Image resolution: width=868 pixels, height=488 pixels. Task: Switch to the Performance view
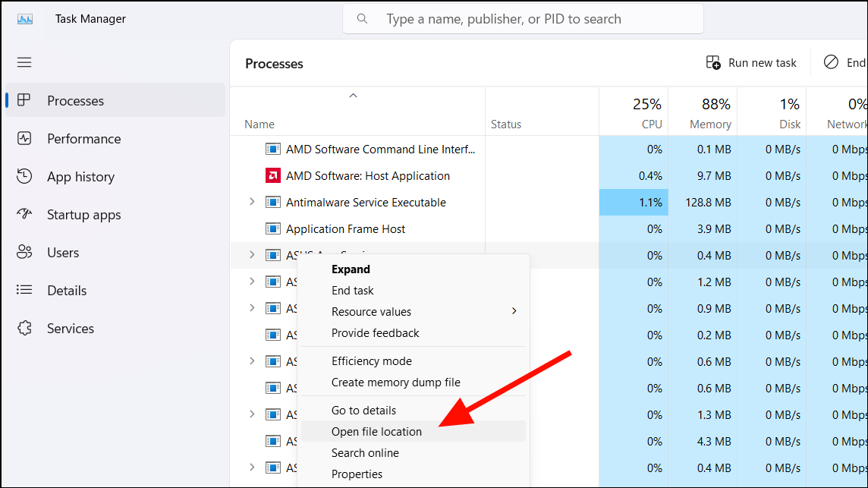pos(83,138)
